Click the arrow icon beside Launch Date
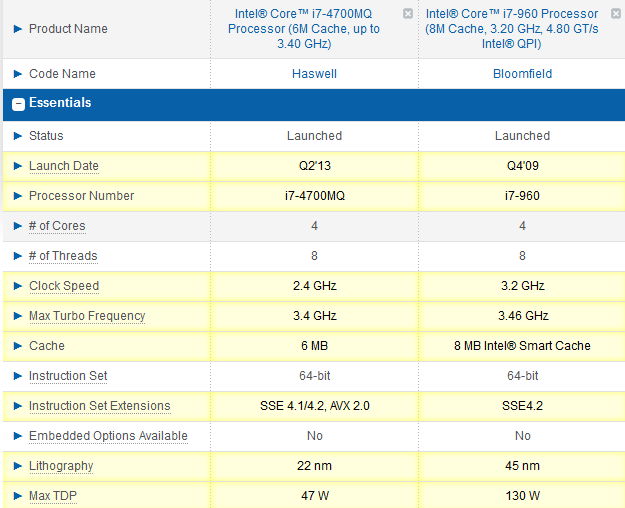The image size is (625, 508). [17, 166]
